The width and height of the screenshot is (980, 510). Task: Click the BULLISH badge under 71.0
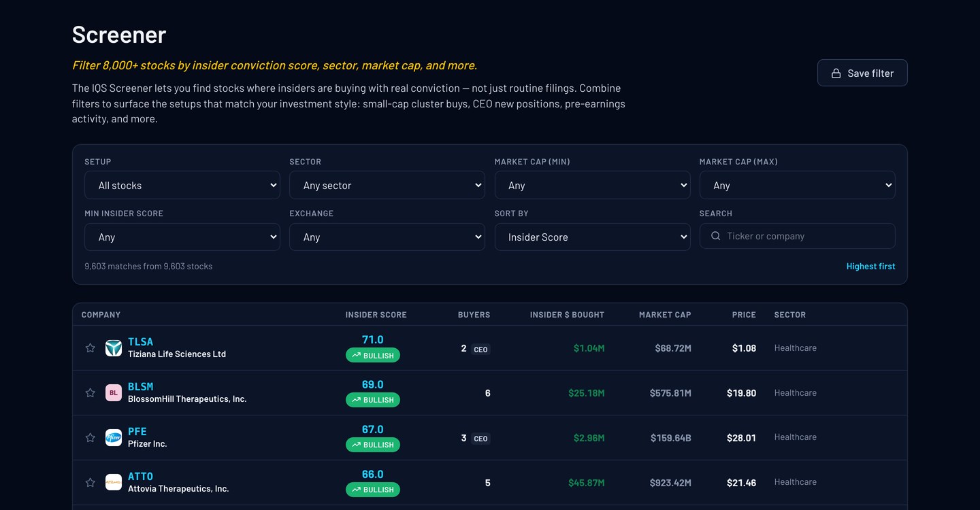point(373,355)
